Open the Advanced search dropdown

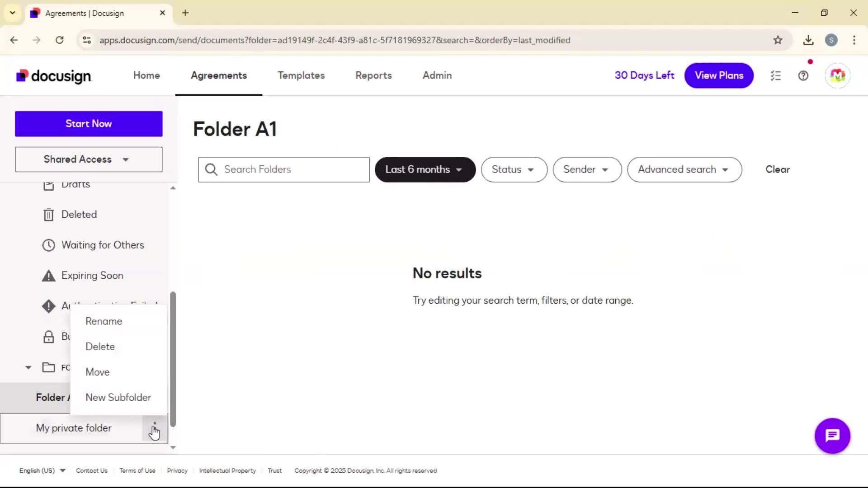[x=684, y=169]
